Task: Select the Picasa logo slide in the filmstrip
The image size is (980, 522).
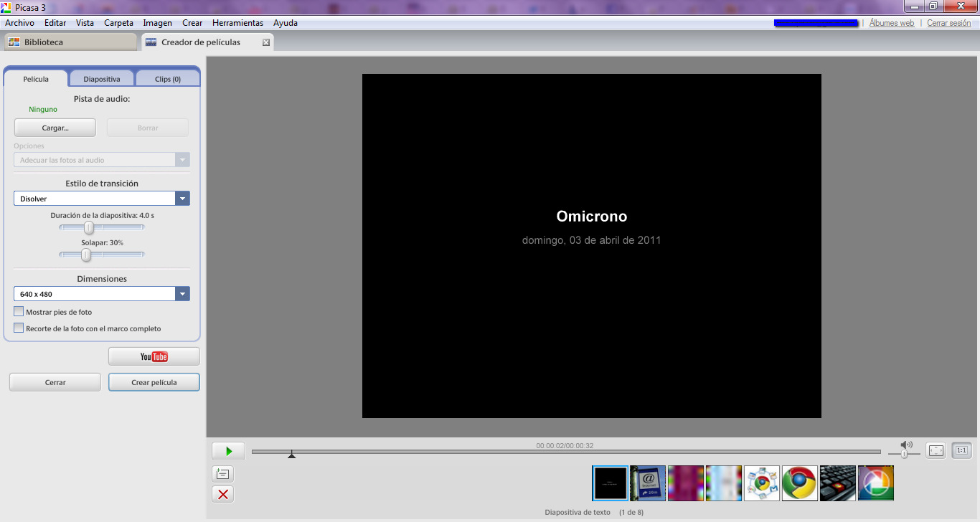Action: tap(876, 483)
